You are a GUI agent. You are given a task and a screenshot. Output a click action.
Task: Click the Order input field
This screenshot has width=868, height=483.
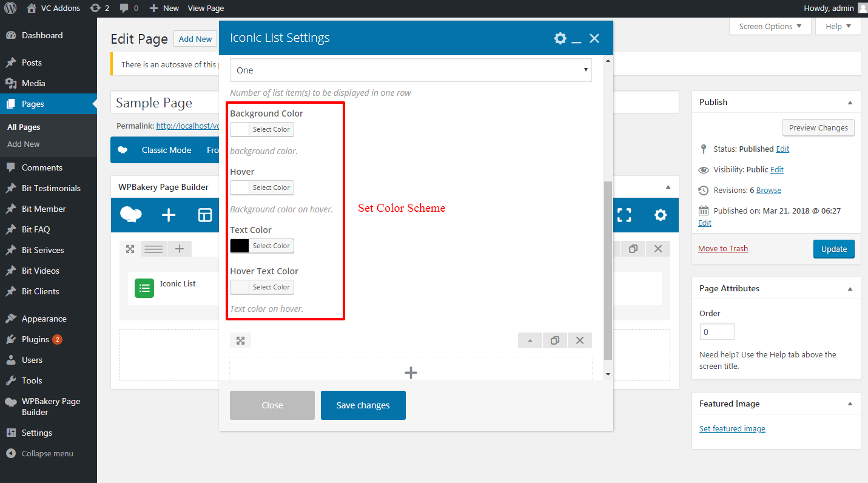click(x=716, y=332)
